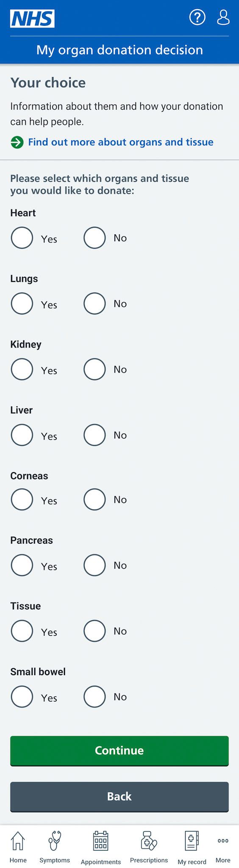Image resolution: width=239 pixels, height=868 pixels.
Task: Click the Back button
Action: point(119,796)
